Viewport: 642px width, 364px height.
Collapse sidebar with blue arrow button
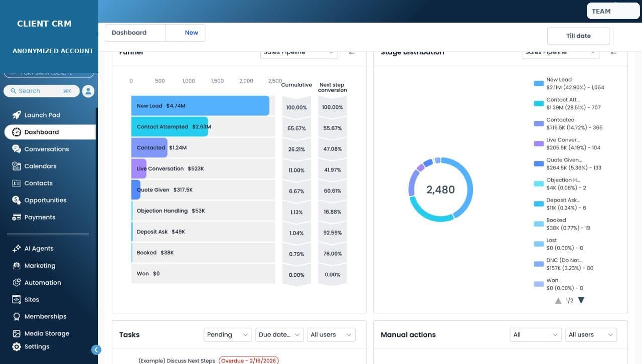96,350
